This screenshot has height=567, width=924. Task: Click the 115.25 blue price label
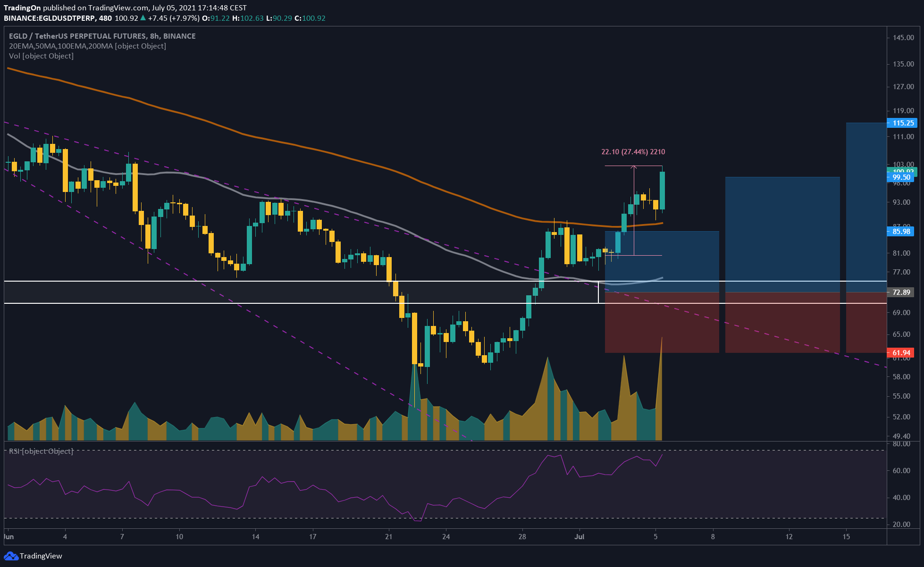point(902,123)
